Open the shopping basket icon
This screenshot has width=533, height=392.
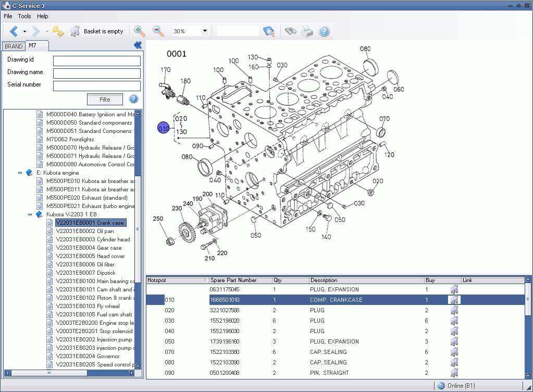point(76,31)
